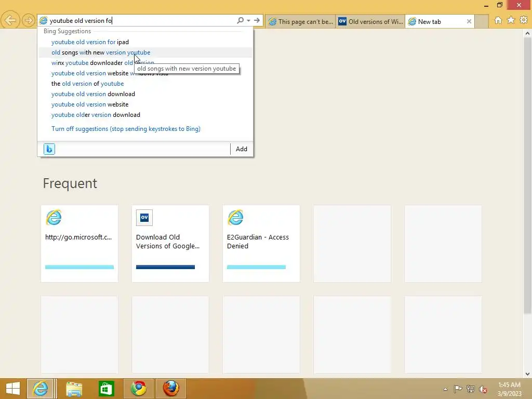Launch Firefox from taskbar
Image resolution: width=532 pixels, height=399 pixels.
171,389
